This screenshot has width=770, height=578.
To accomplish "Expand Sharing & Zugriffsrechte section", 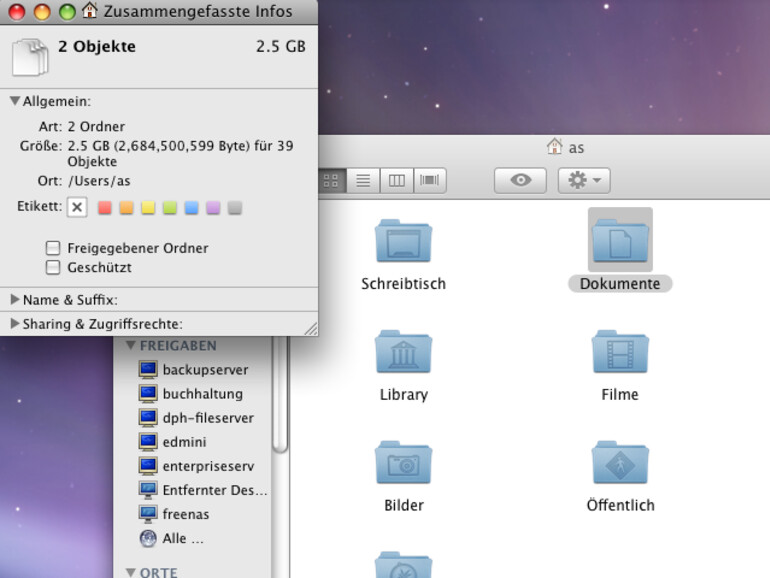I will tap(15, 324).
